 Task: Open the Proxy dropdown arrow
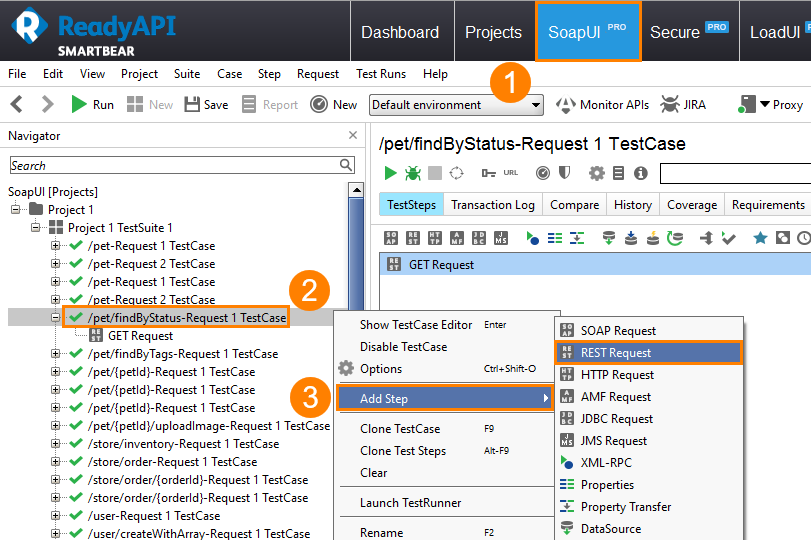click(x=765, y=104)
